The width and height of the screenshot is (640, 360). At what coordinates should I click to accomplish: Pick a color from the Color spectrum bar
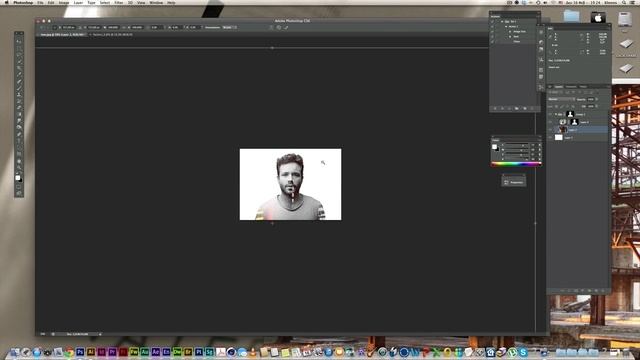coord(516,164)
